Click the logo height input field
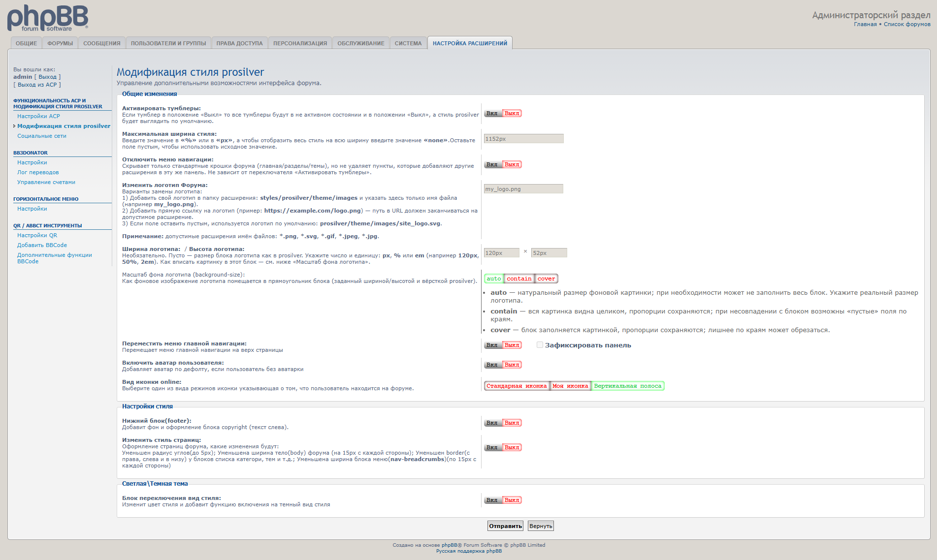 coord(549,253)
